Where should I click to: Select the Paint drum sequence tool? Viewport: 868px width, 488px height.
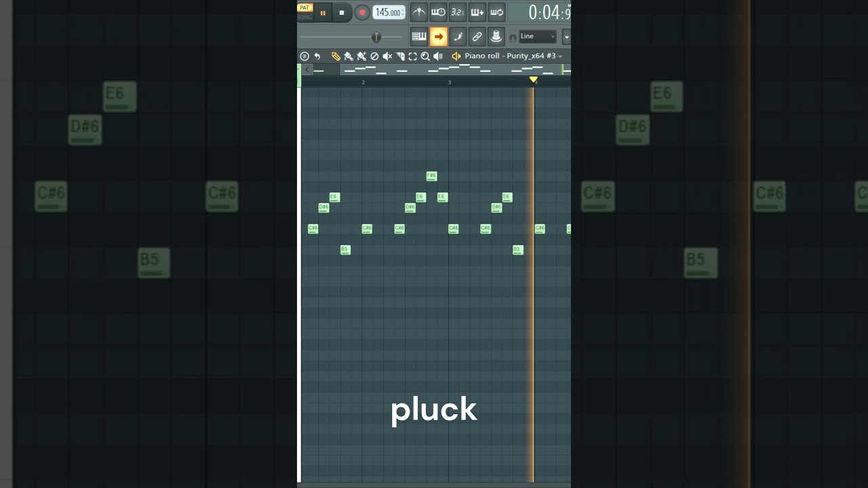coord(361,56)
